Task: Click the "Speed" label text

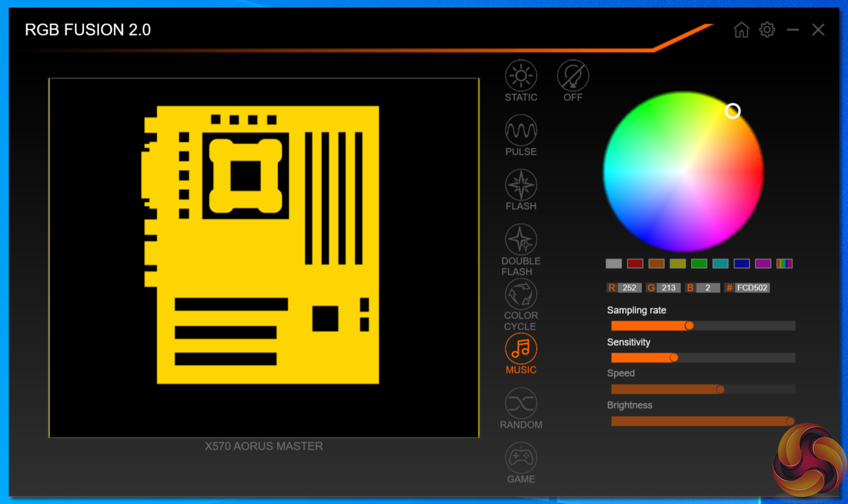Action: pyautogui.click(x=621, y=373)
